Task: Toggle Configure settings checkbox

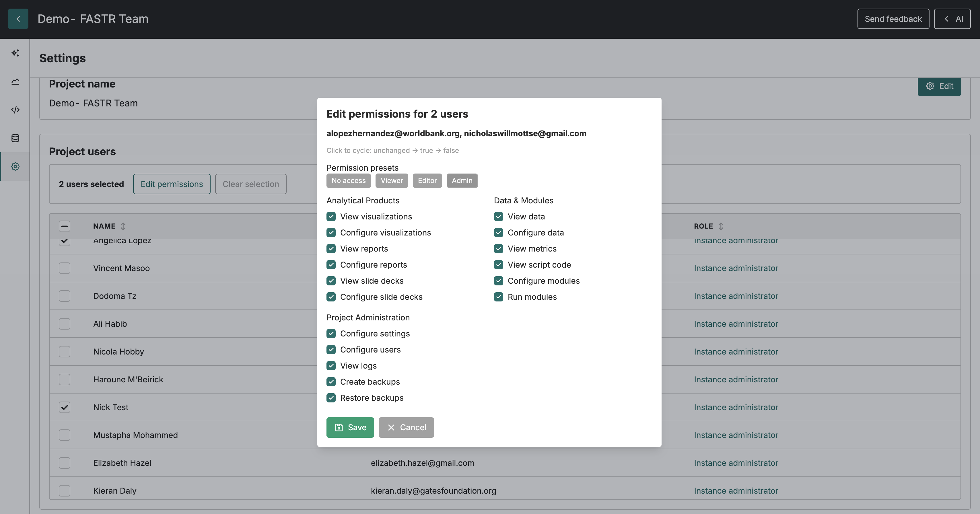Action: point(331,334)
